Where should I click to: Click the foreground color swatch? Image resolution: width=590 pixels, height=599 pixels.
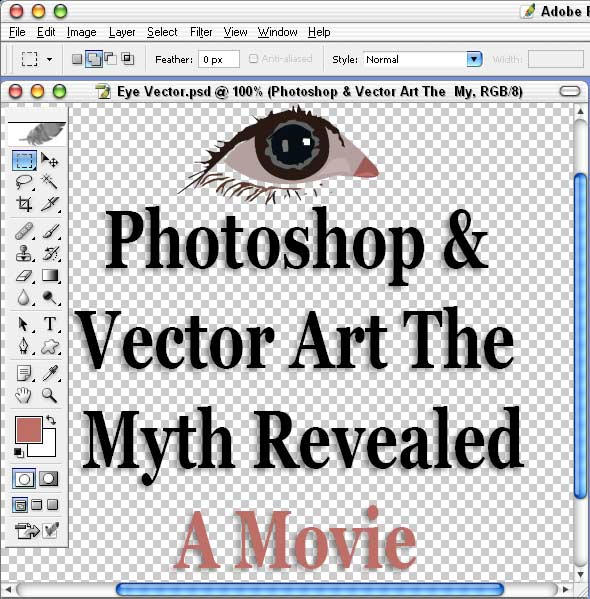coord(29,429)
